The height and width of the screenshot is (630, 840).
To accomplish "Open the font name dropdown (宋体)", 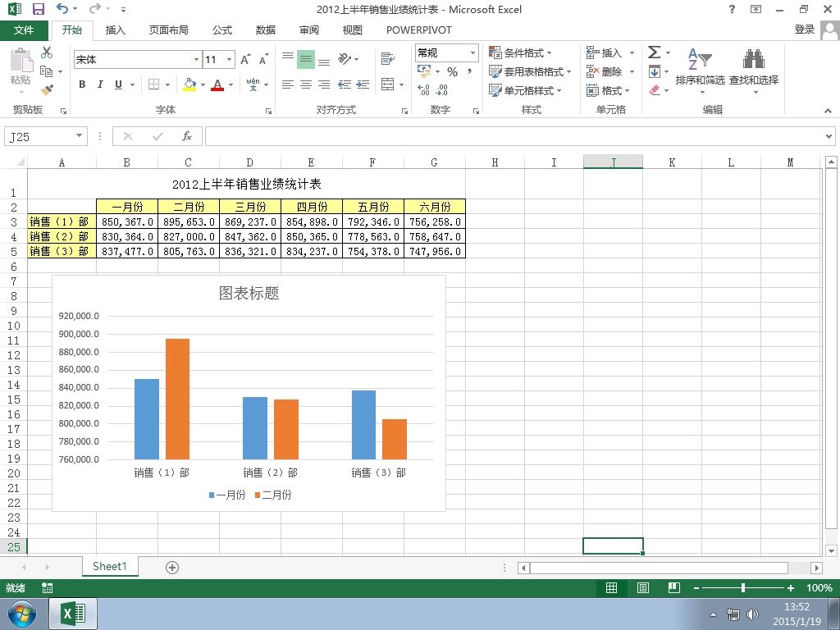I will (196, 59).
